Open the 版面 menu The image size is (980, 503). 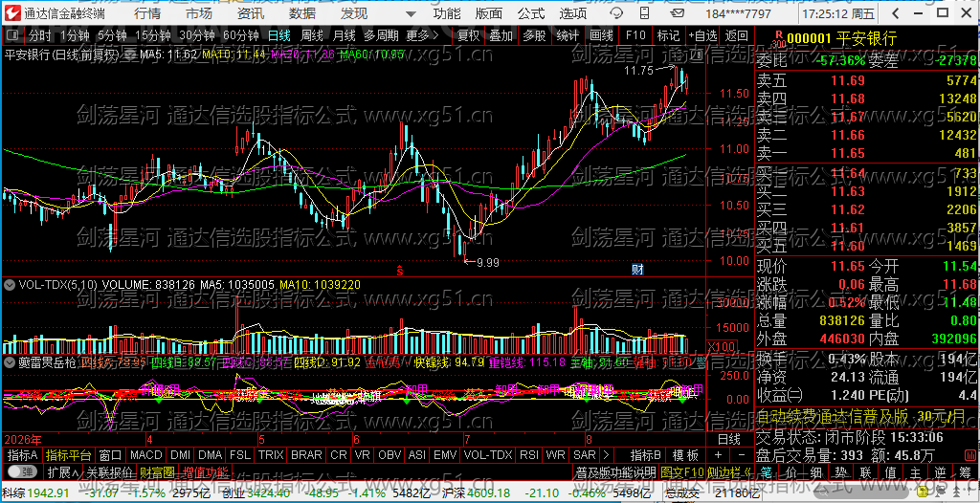pyautogui.click(x=489, y=13)
